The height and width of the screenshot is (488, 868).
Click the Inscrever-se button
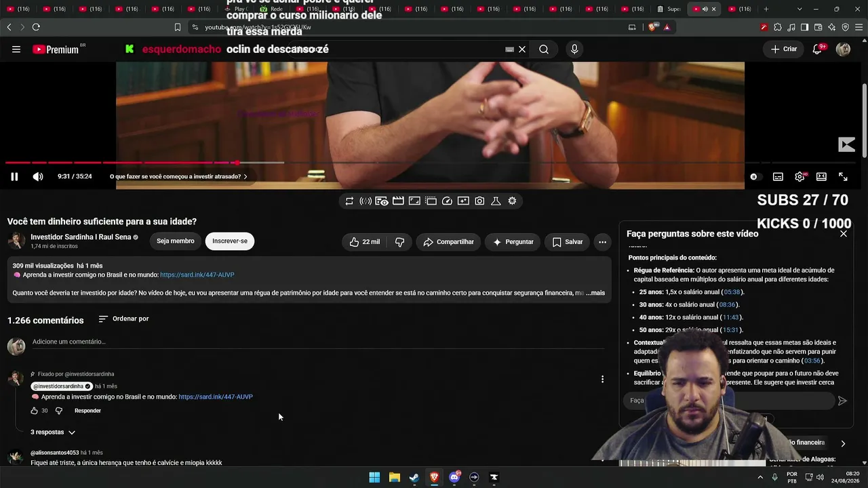click(x=230, y=241)
